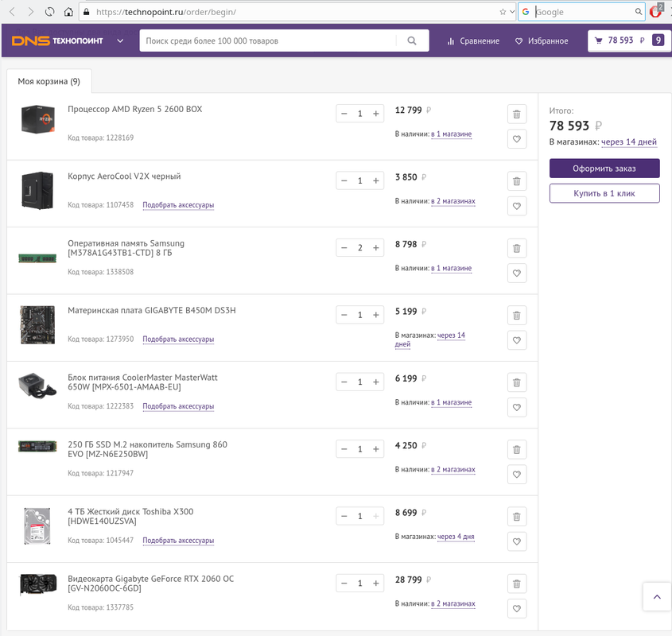Remove the Gigabyte RTX 2060 video card
Viewport: 672px width, 636px height.
[x=516, y=584]
